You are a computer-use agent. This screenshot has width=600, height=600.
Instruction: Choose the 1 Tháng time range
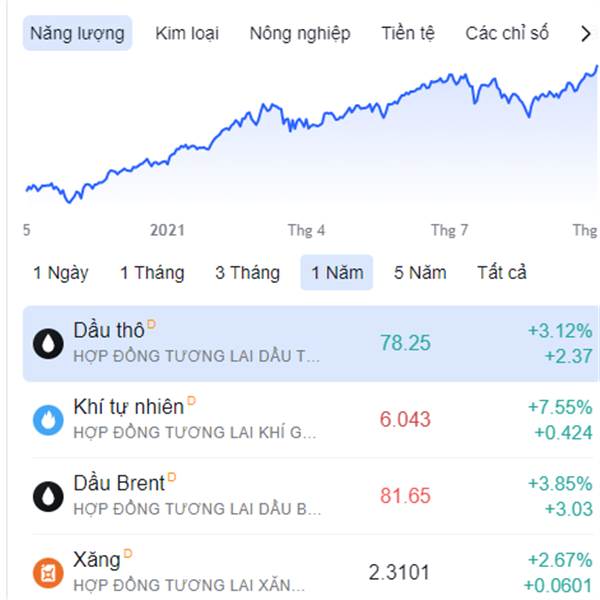(152, 272)
